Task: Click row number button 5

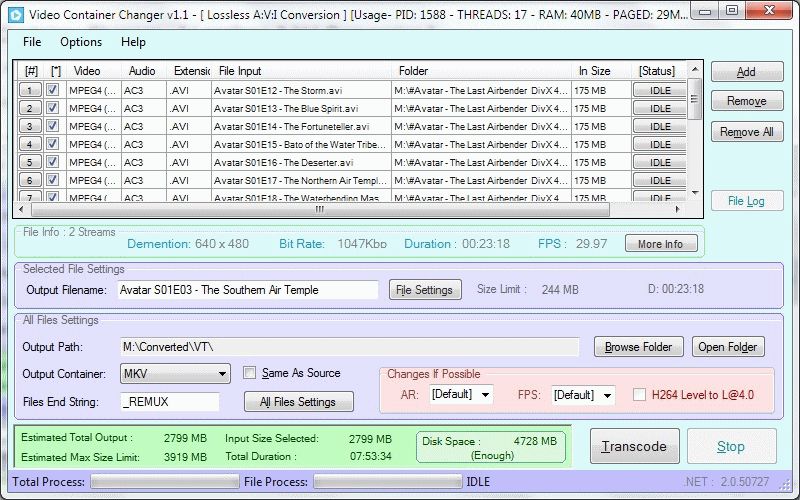Action: click(x=30, y=162)
